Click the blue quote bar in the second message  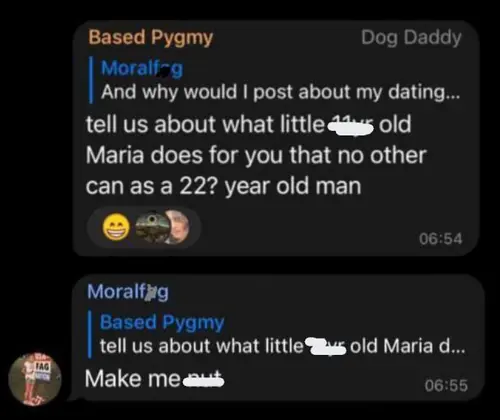tap(90, 334)
